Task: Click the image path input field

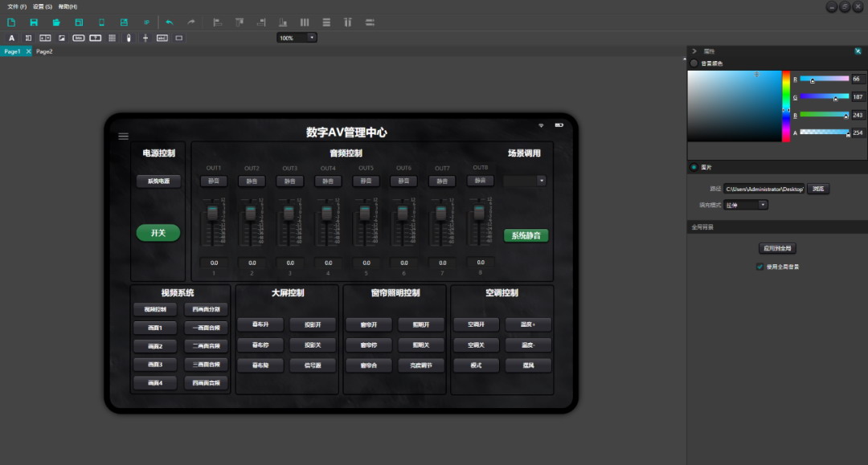Action: coord(764,189)
